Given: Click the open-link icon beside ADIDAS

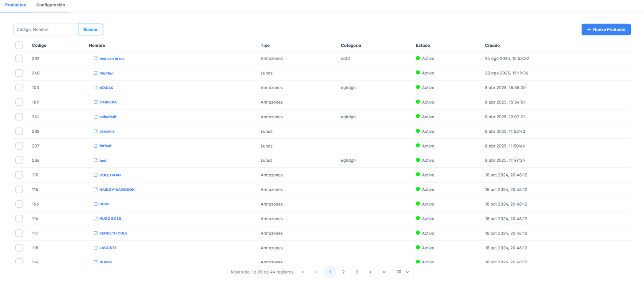Looking at the screenshot, I should [95, 87].
